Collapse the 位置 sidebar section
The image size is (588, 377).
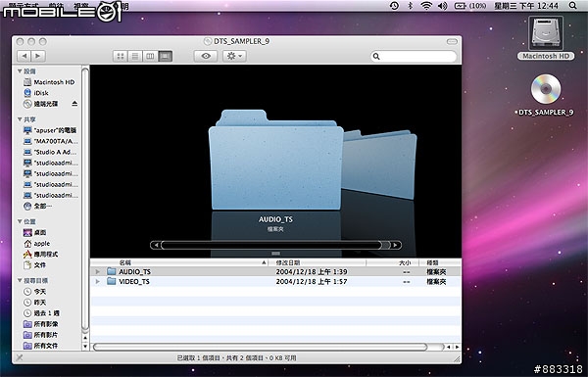click(x=20, y=222)
